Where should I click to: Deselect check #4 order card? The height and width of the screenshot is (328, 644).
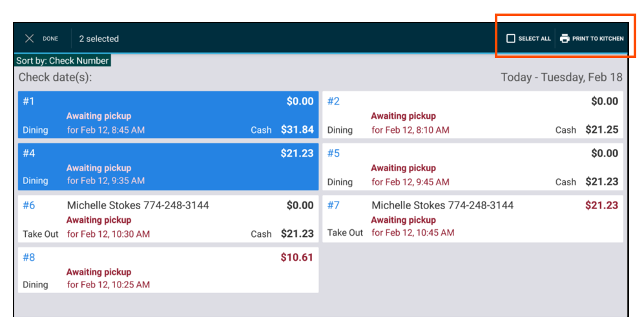pos(168,167)
